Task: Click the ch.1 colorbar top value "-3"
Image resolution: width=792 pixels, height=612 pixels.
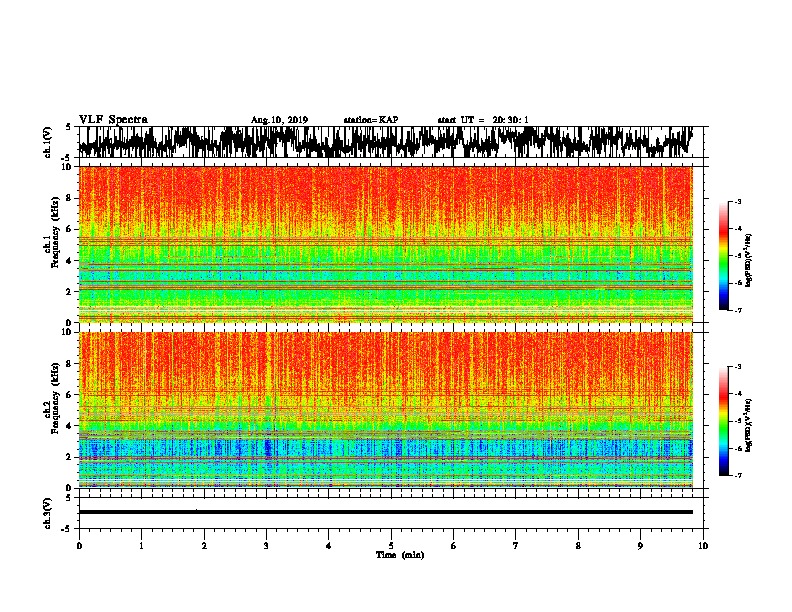Action: point(738,201)
